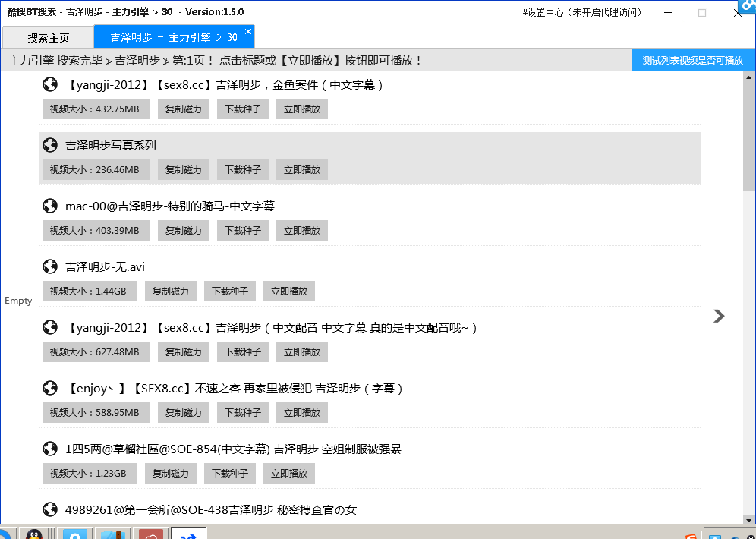Click the 视频大小：627.48MB button
Image resolution: width=756 pixels, height=539 pixels.
(x=96, y=352)
